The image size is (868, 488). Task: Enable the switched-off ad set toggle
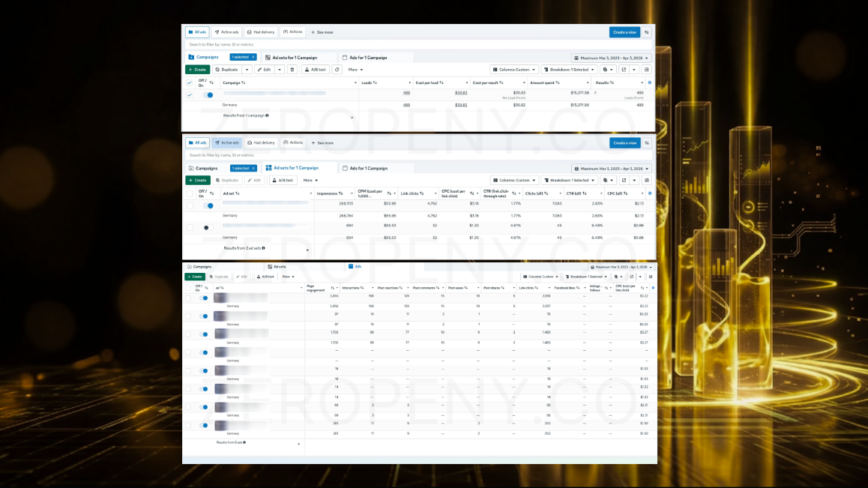coord(208,228)
